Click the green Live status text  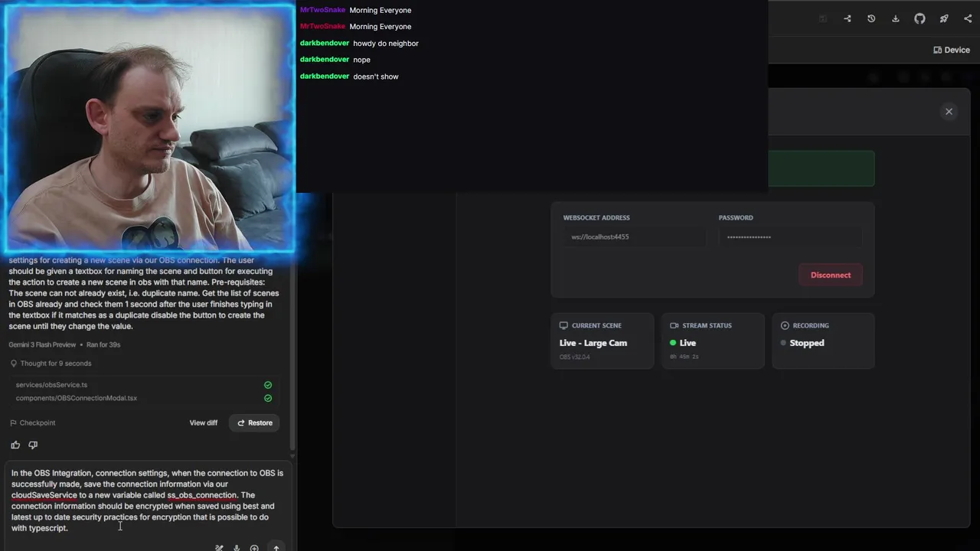pos(688,343)
